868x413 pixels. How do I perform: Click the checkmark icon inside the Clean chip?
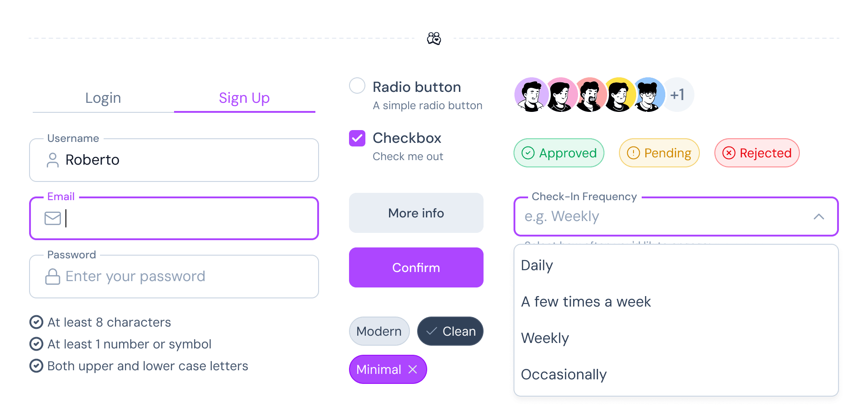pos(431,331)
